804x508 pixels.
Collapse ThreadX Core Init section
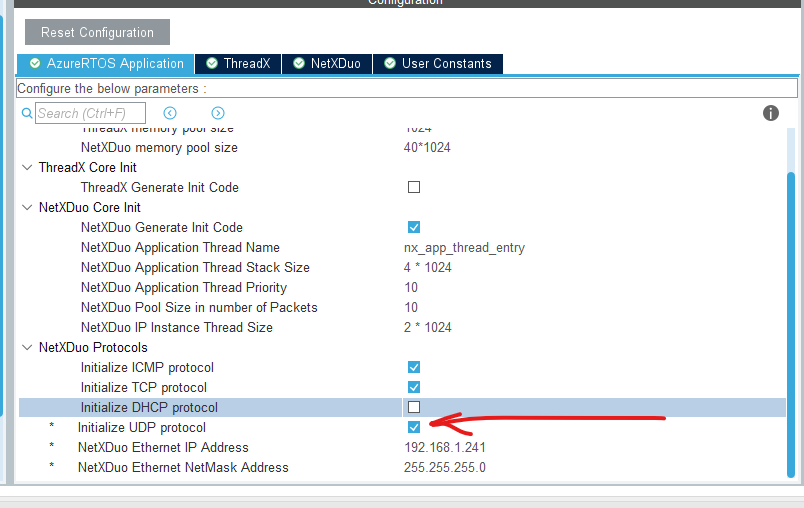[27, 167]
